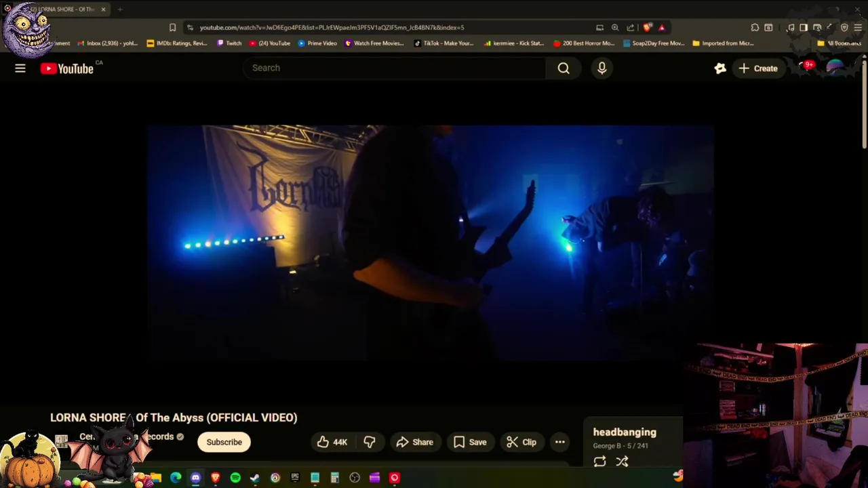
Task: Click the YouTube URL in the address bar
Action: point(332,28)
